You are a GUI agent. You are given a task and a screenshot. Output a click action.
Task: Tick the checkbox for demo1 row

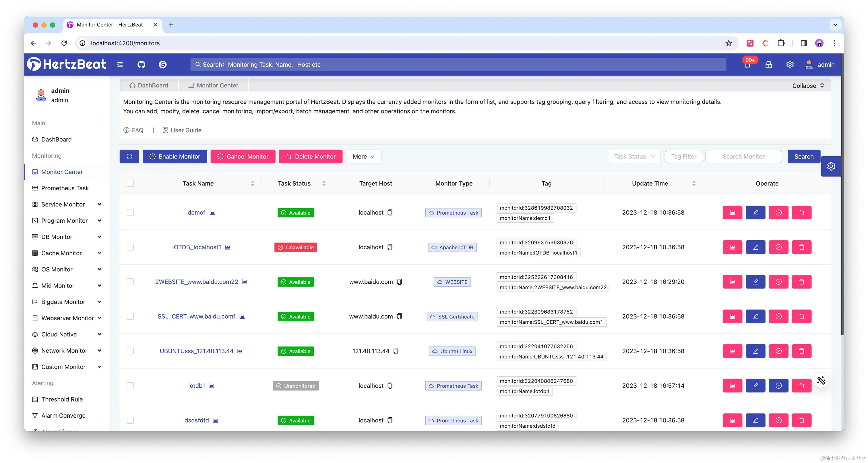[x=130, y=213]
